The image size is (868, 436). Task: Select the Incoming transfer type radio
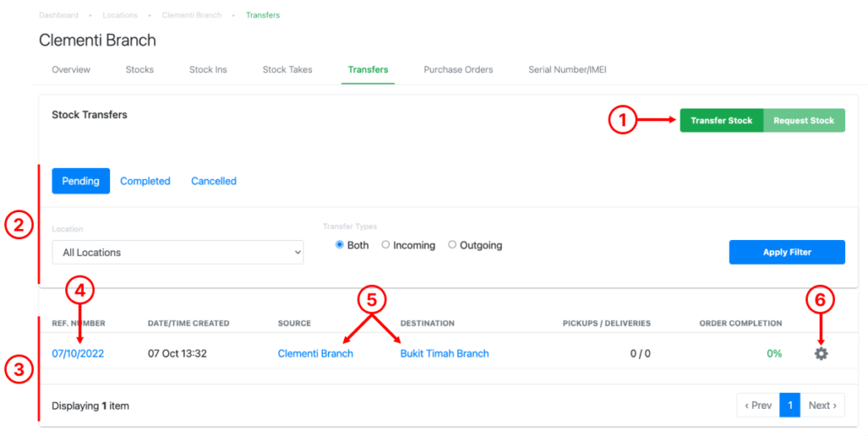click(386, 245)
